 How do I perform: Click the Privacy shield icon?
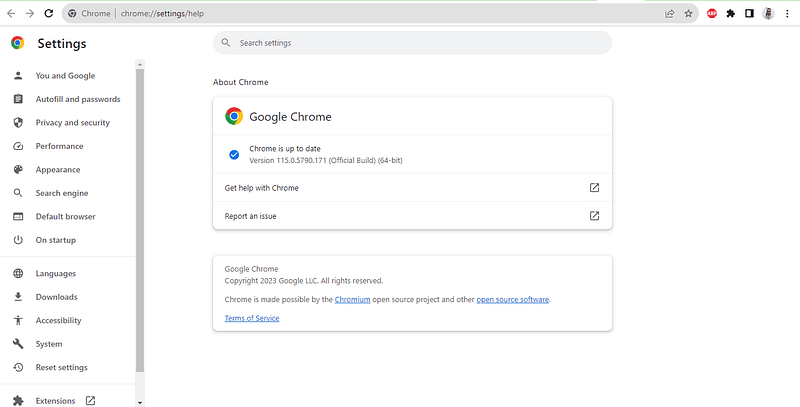[18, 122]
